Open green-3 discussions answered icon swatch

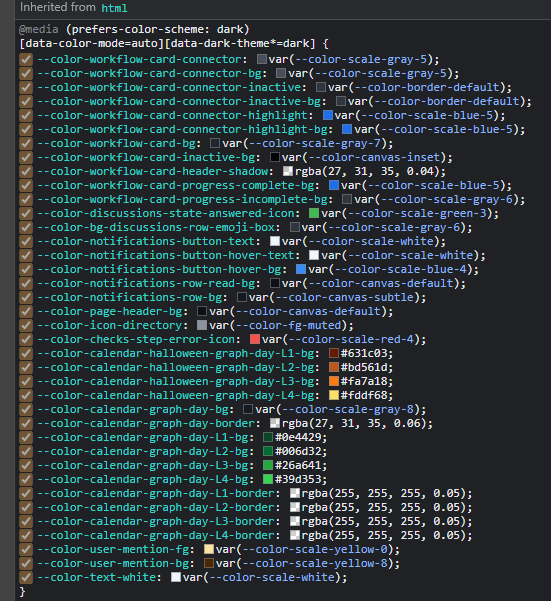[x=314, y=213]
